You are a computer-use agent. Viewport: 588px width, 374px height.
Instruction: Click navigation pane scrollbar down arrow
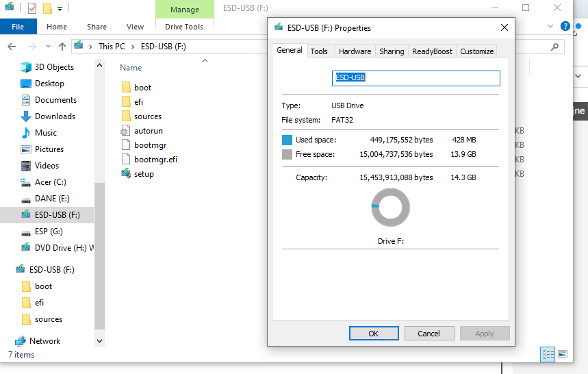[99, 341]
